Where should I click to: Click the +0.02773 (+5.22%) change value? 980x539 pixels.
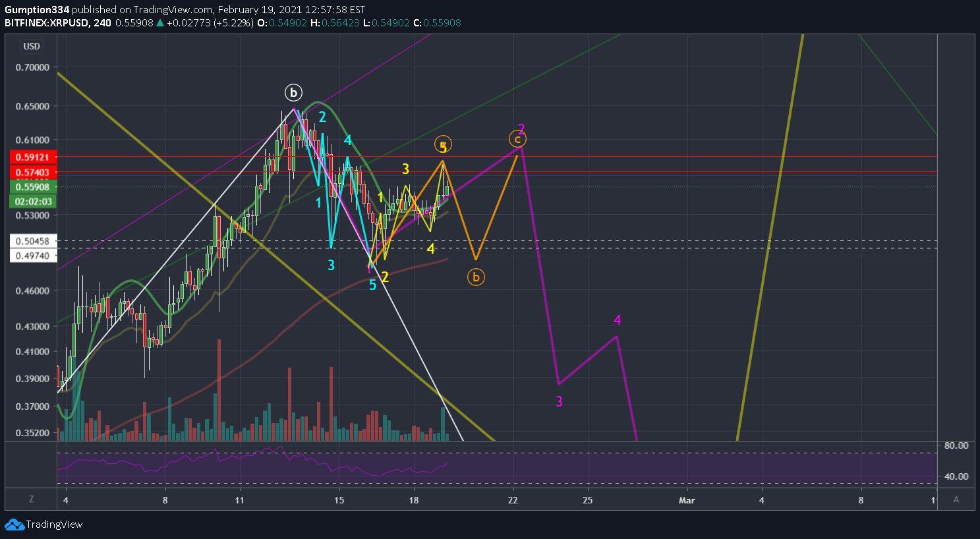pyautogui.click(x=210, y=22)
